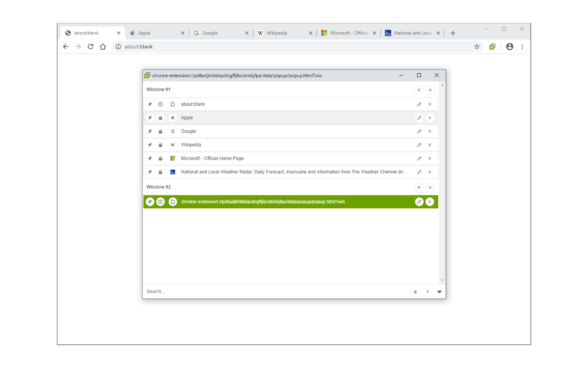Close the Weather Radar row in the list
The image size is (588, 368).
(430, 172)
